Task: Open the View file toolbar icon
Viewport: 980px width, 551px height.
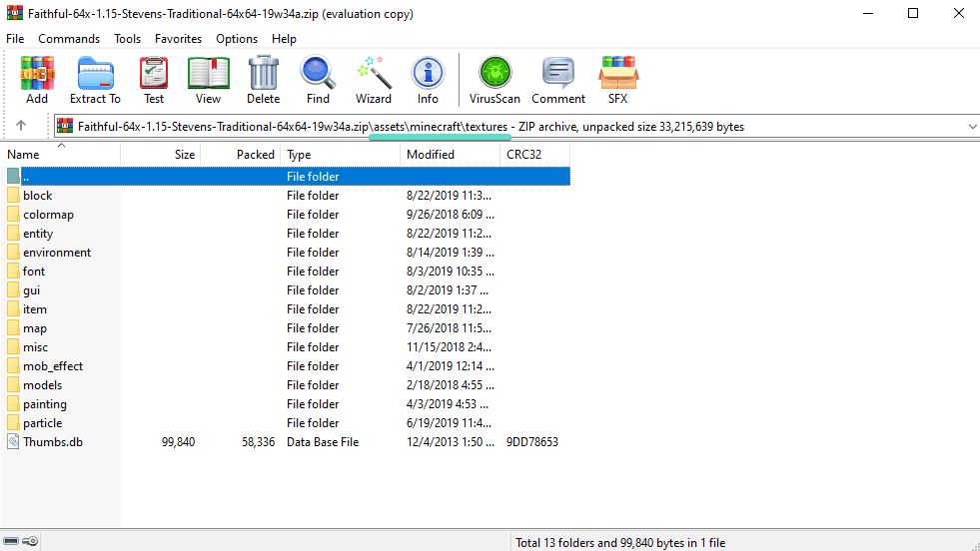Action: point(208,74)
